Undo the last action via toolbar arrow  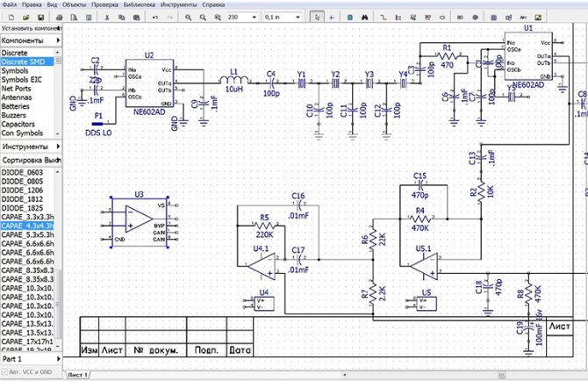[x=154, y=18]
